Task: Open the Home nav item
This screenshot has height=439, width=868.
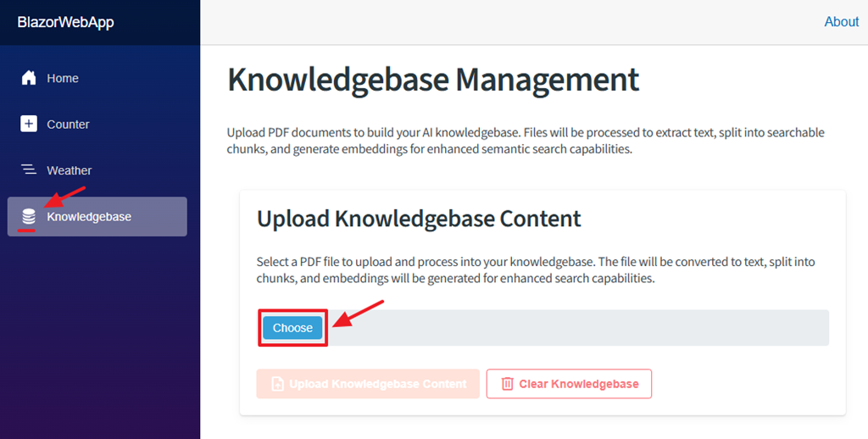Action: point(97,78)
